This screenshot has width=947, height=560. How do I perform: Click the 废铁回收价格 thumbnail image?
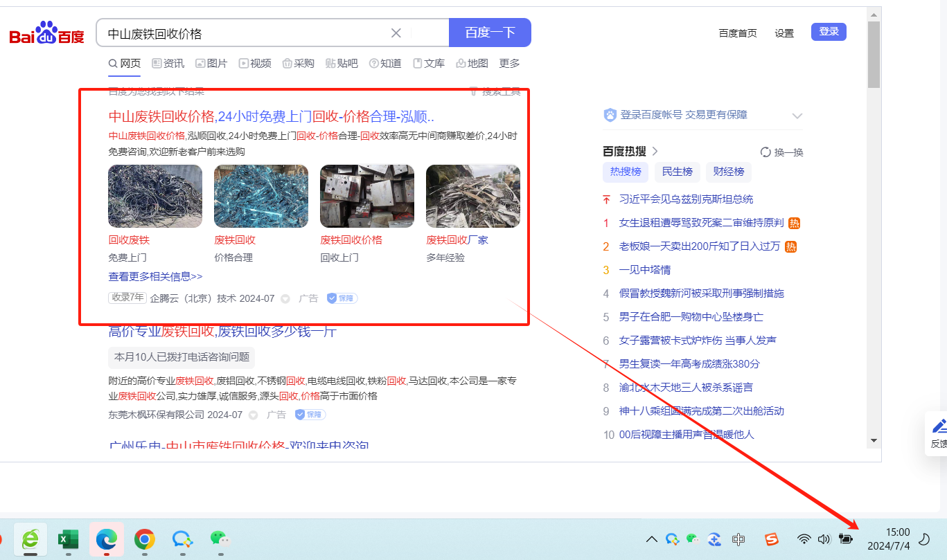click(367, 196)
